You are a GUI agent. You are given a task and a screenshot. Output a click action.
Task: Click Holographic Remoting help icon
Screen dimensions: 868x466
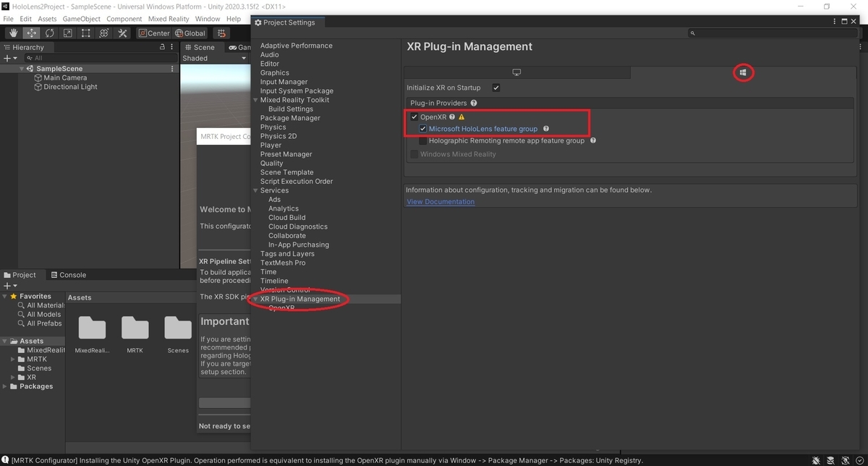592,141
